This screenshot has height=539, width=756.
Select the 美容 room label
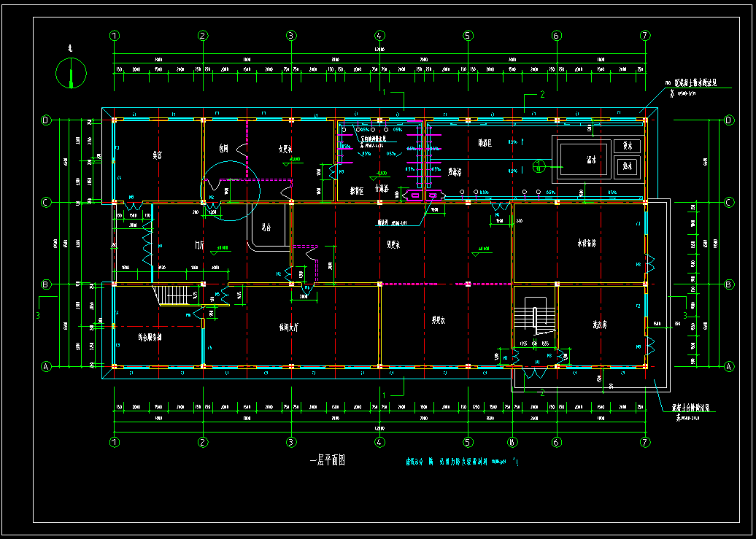click(x=157, y=155)
